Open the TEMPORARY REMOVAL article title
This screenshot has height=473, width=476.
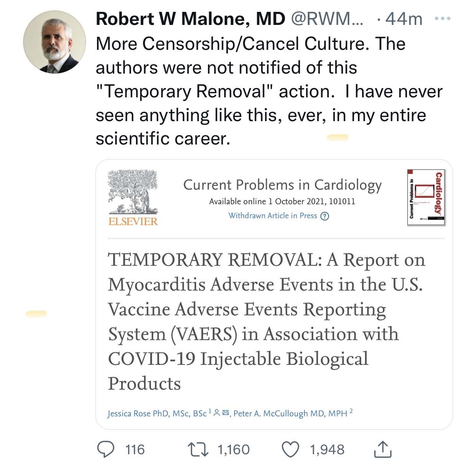pos(267,321)
